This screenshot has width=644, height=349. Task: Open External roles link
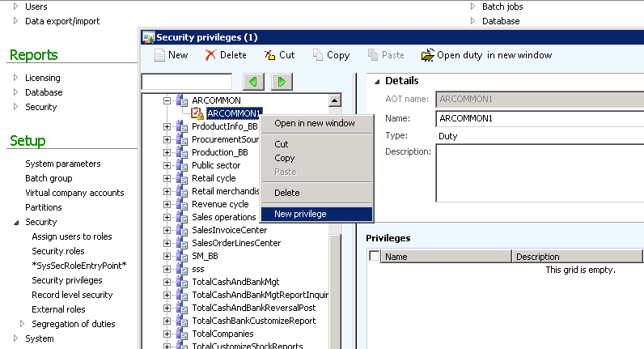(x=58, y=309)
